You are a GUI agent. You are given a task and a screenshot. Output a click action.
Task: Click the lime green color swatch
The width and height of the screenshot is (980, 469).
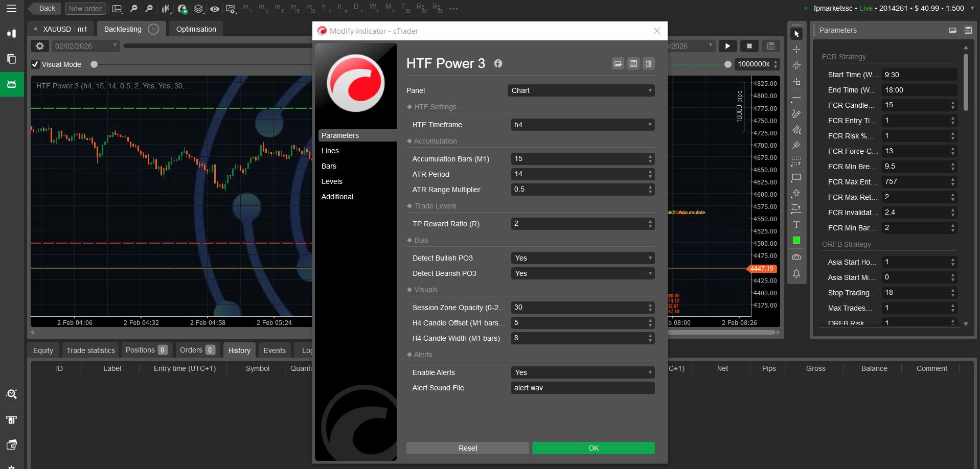(x=796, y=241)
